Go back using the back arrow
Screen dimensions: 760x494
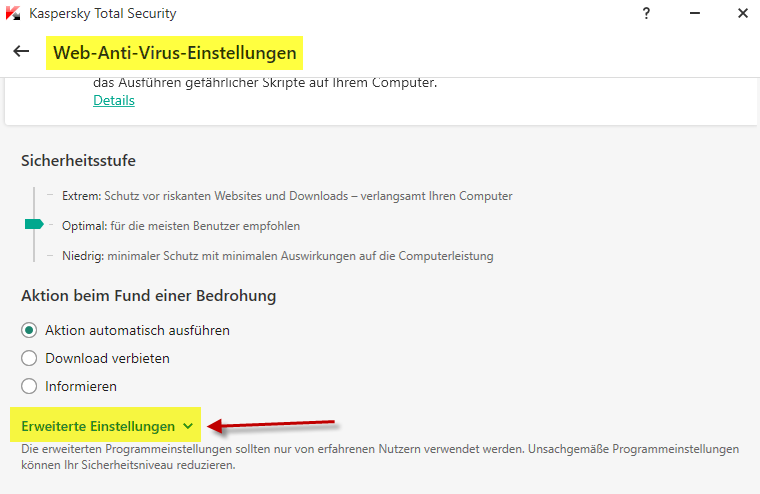(x=21, y=51)
